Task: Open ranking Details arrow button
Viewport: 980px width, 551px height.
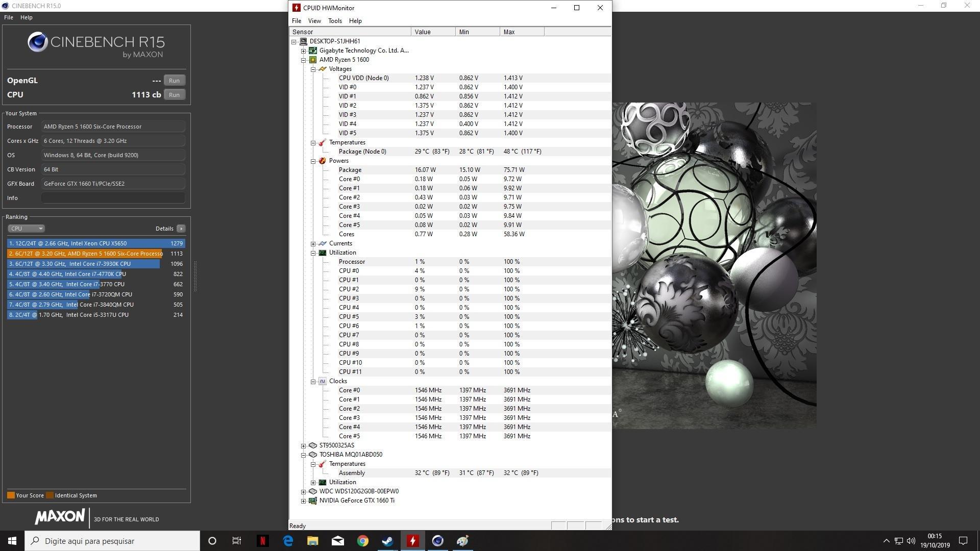Action: 181,229
